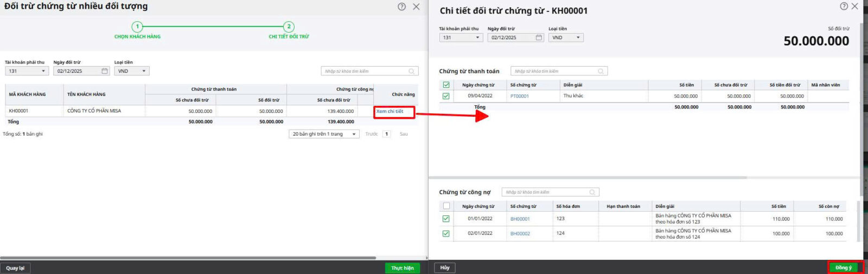Open calendar picker in detail panel date field
This screenshot has height=274, width=868.
539,37
